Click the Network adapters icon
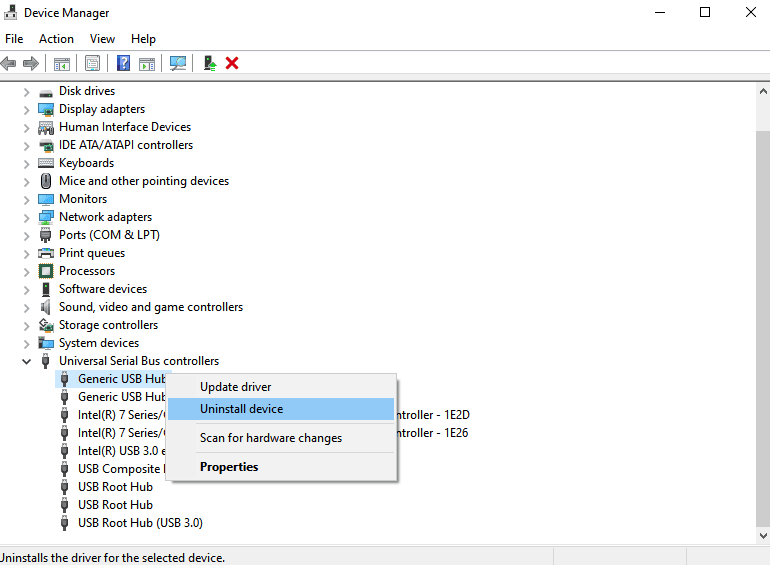This screenshot has height=565, width=770. [x=46, y=217]
